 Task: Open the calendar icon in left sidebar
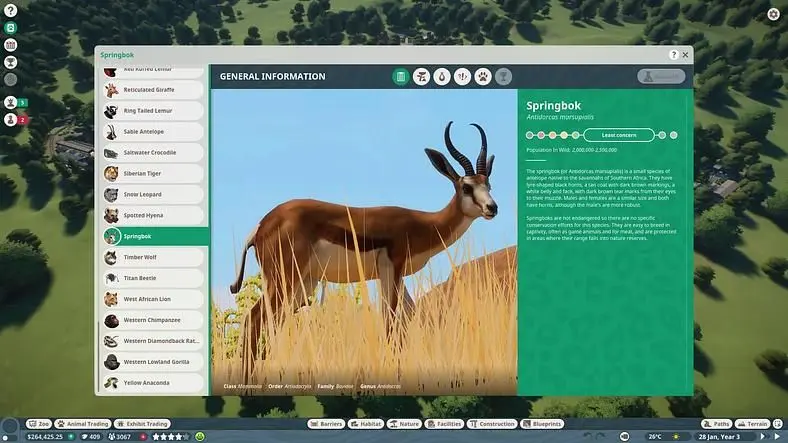[10, 45]
